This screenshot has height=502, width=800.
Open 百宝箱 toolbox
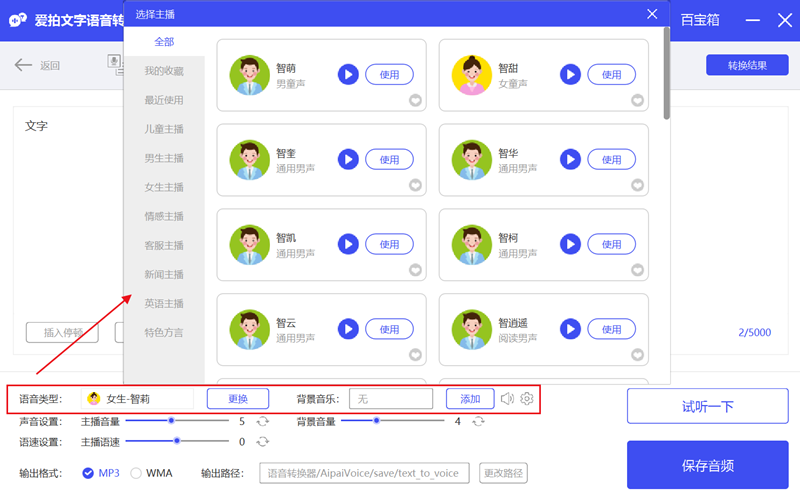pos(700,20)
